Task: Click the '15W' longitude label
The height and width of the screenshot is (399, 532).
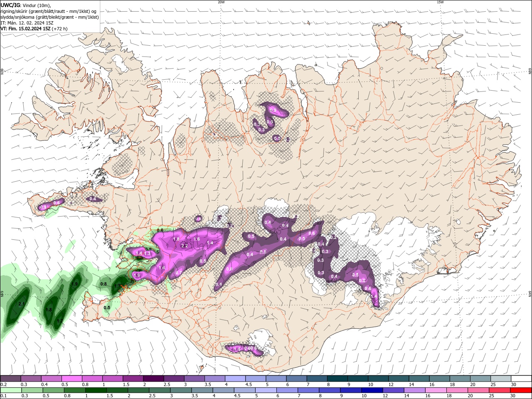Action: click(440, 2)
